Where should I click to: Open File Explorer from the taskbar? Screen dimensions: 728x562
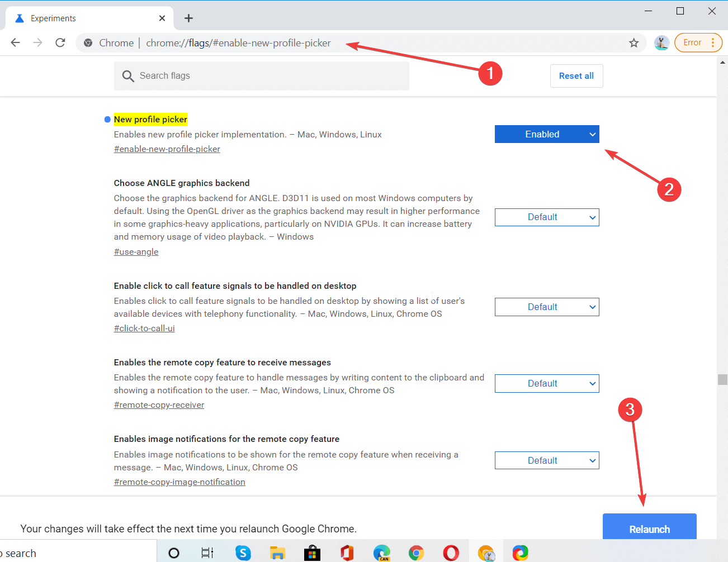pyautogui.click(x=278, y=553)
